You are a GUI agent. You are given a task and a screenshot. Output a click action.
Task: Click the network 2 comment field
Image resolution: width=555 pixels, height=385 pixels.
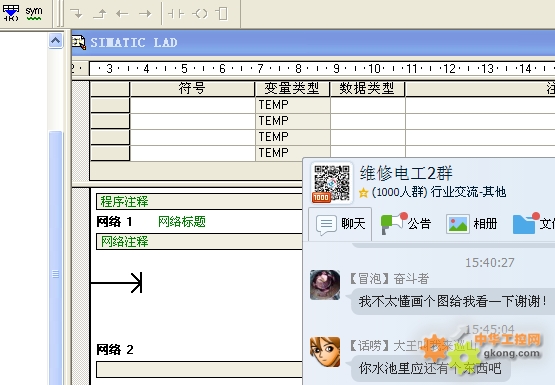click(x=199, y=370)
